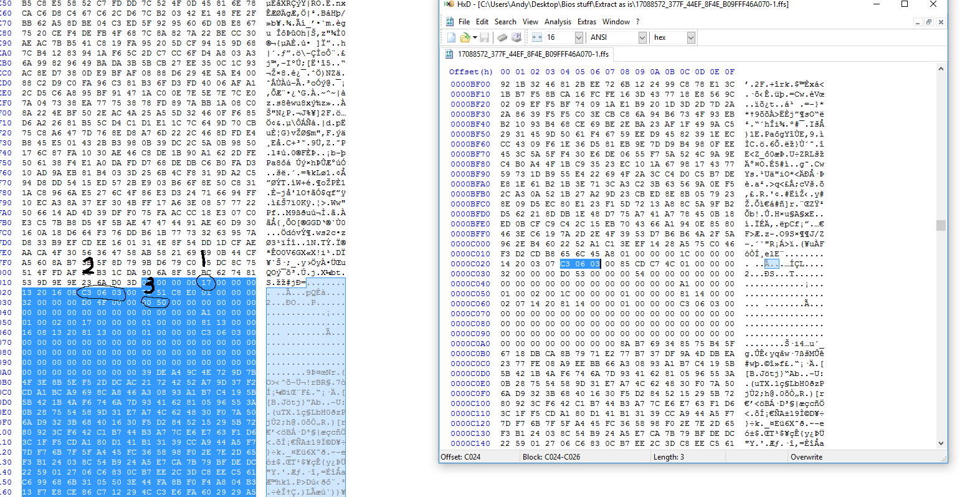980x497 pixels.
Task: Click the Overwrite mode indicator
Action: click(x=806, y=457)
